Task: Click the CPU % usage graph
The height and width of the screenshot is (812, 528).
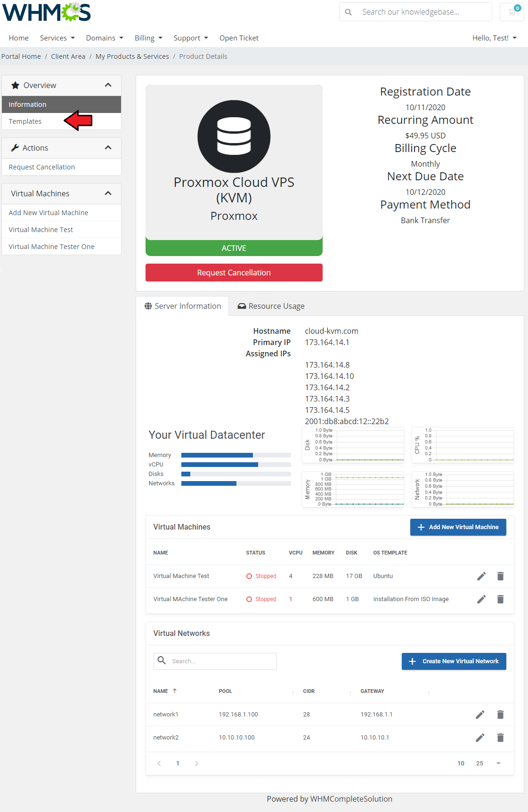Action: (x=463, y=445)
